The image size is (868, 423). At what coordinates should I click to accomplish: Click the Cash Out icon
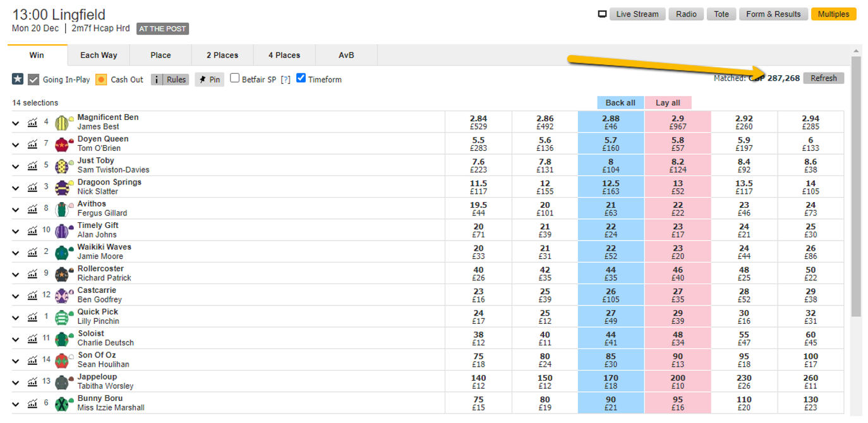click(101, 80)
